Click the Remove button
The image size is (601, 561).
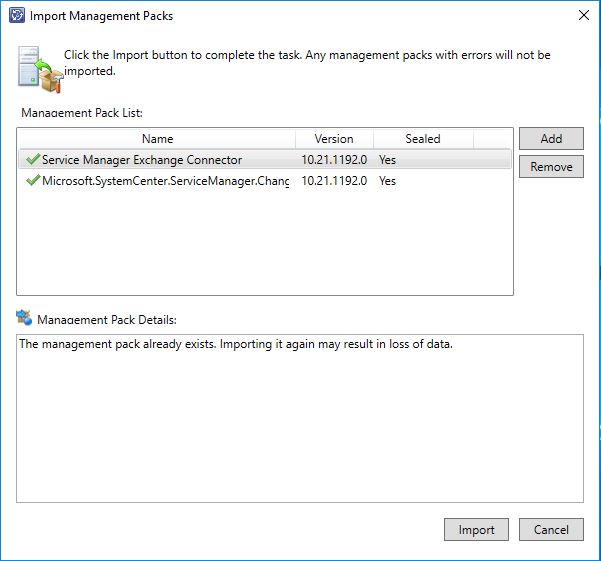551,167
